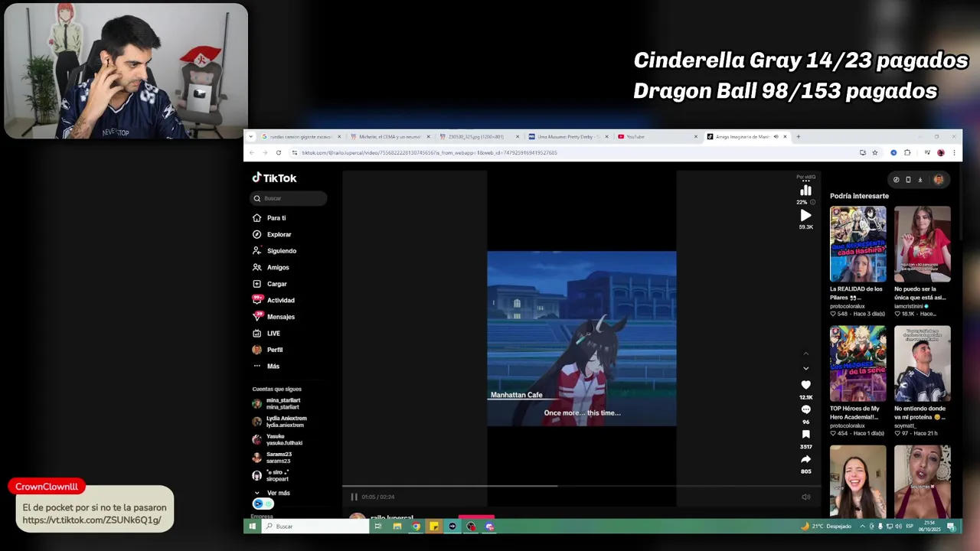Open mina_starllart account

(277, 403)
